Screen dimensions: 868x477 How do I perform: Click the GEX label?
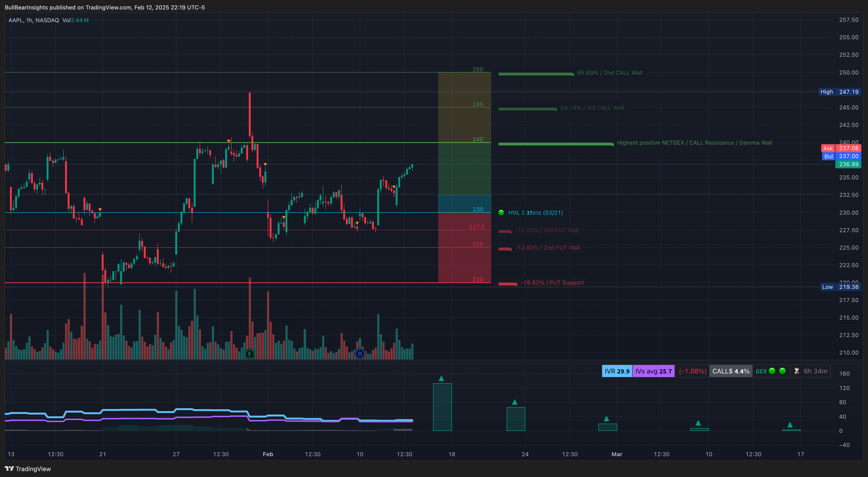tap(761, 371)
